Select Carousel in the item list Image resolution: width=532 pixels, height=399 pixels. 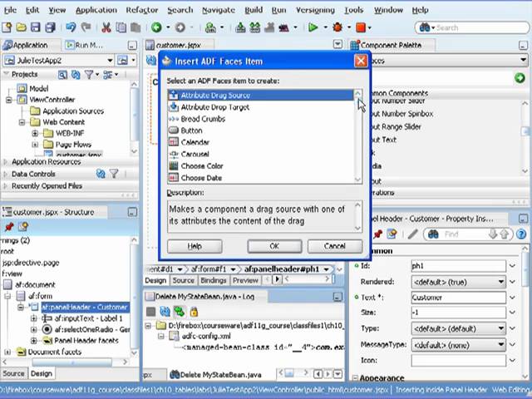tap(260, 155)
